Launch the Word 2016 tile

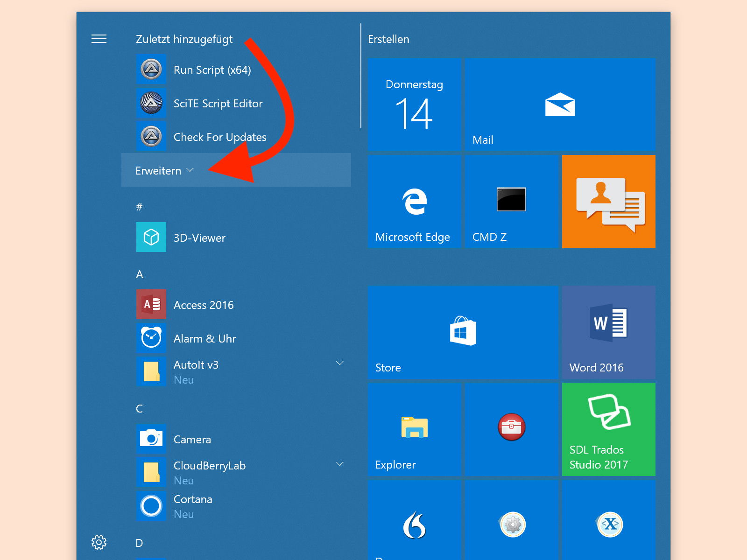[609, 332]
